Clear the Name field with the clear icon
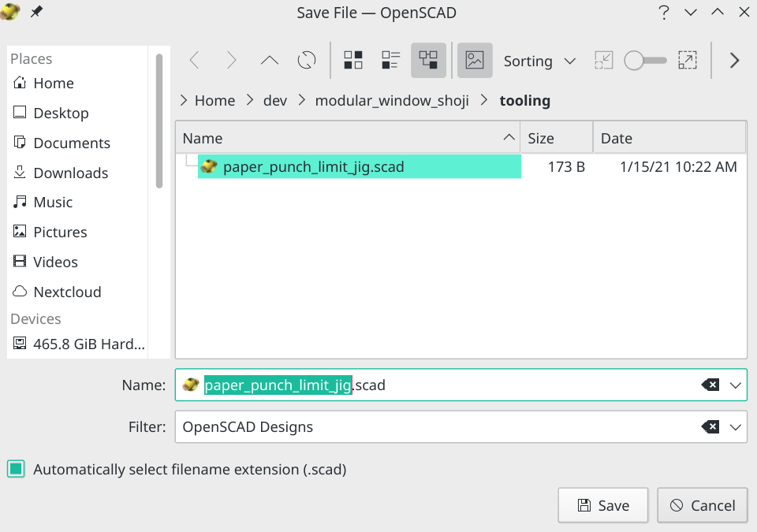 click(711, 385)
